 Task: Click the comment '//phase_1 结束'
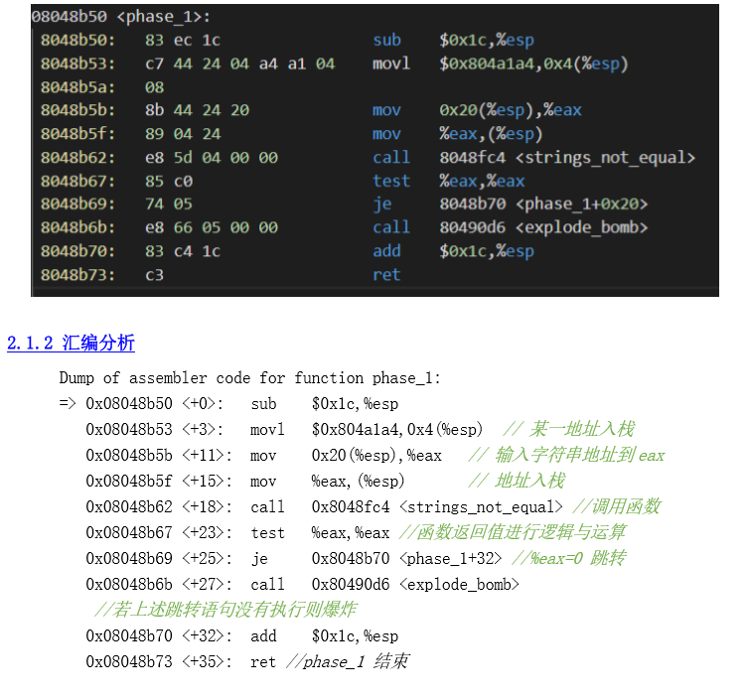(348, 662)
